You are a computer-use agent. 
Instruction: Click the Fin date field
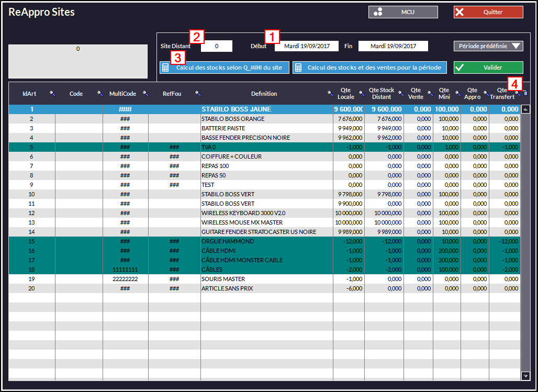coord(393,46)
